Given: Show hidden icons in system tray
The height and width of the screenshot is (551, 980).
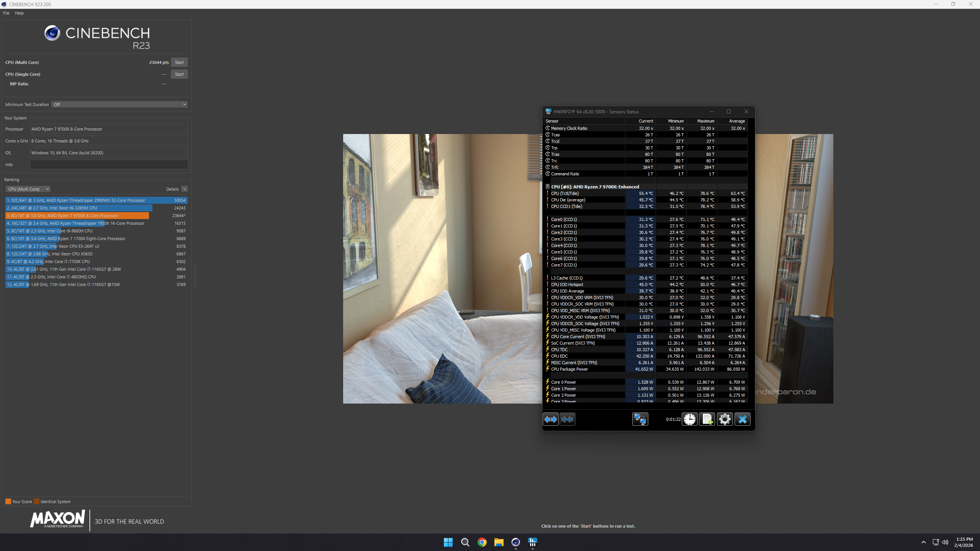Looking at the screenshot, I should coord(923,542).
